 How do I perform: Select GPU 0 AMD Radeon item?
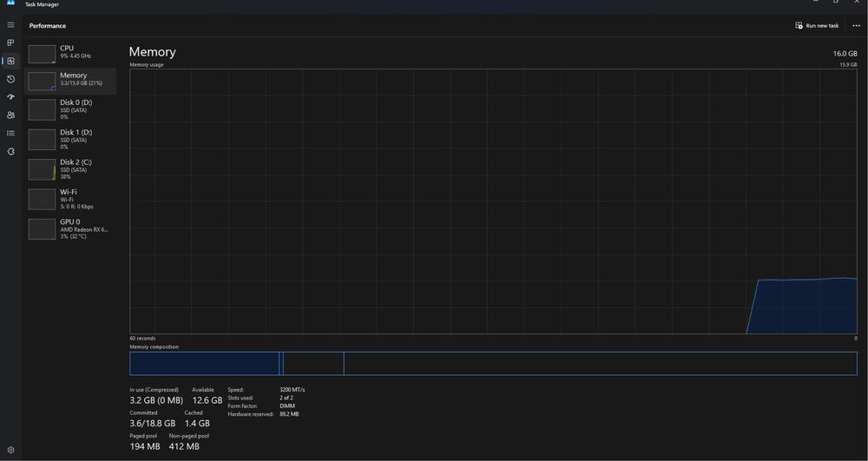pyautogui.click(x=70, y=229)
